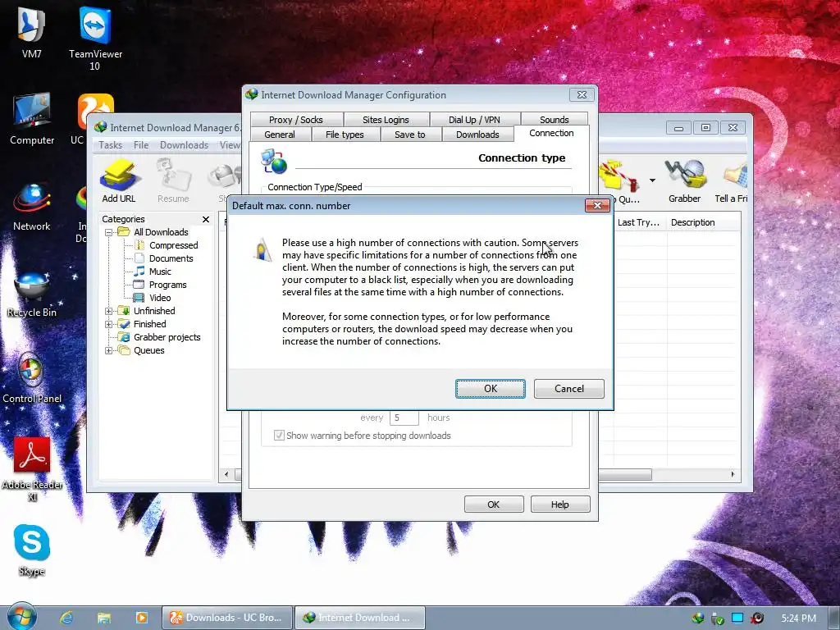
Task: Open Windows Explorer folder taskbar icon
Action: coord(104,618)
